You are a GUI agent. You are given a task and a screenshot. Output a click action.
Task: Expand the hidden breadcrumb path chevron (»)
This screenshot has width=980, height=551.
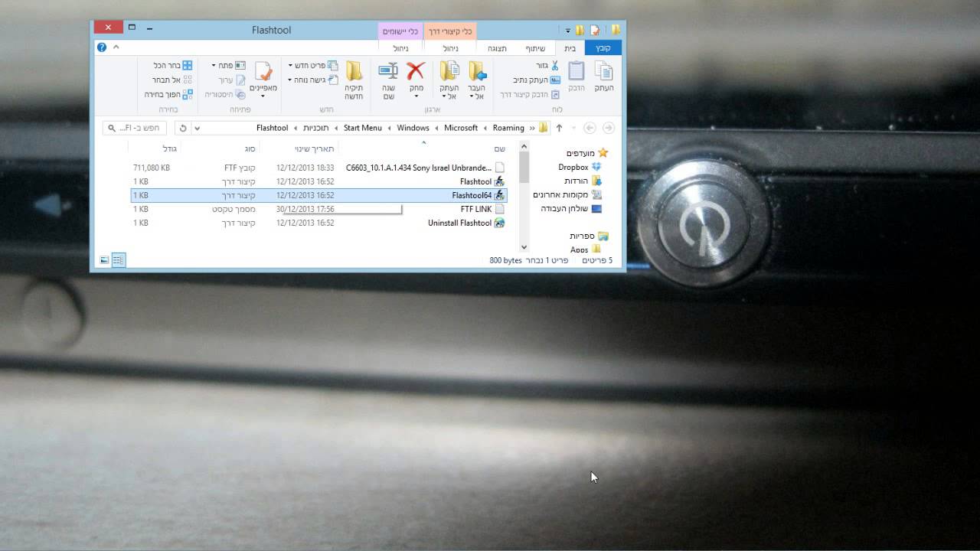tap(532, 128)
